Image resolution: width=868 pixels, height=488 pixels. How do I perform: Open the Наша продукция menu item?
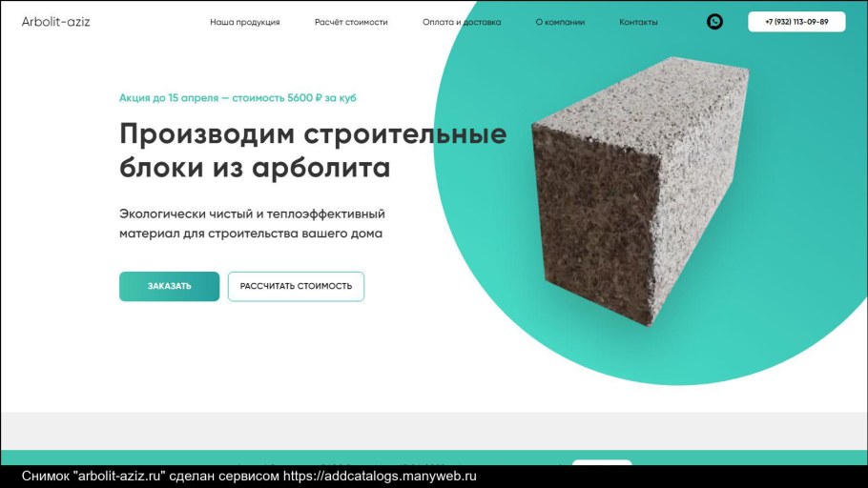(x=245, y=22)
